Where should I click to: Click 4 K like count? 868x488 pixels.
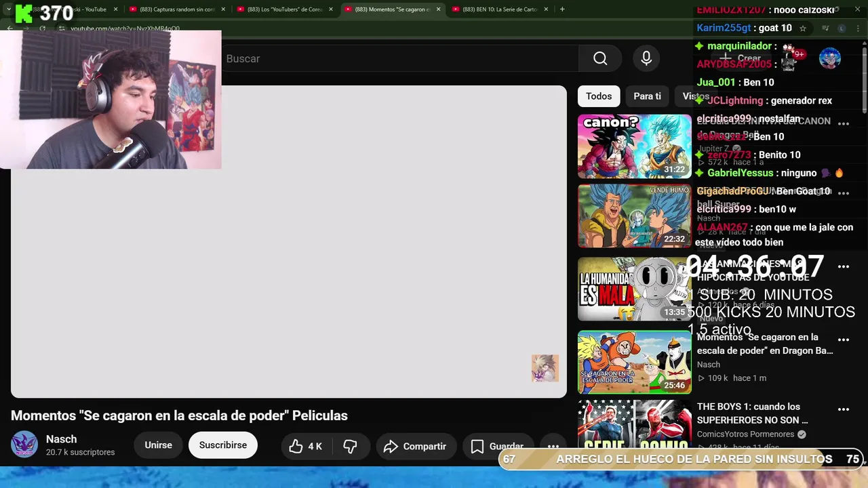click(315, 446)
